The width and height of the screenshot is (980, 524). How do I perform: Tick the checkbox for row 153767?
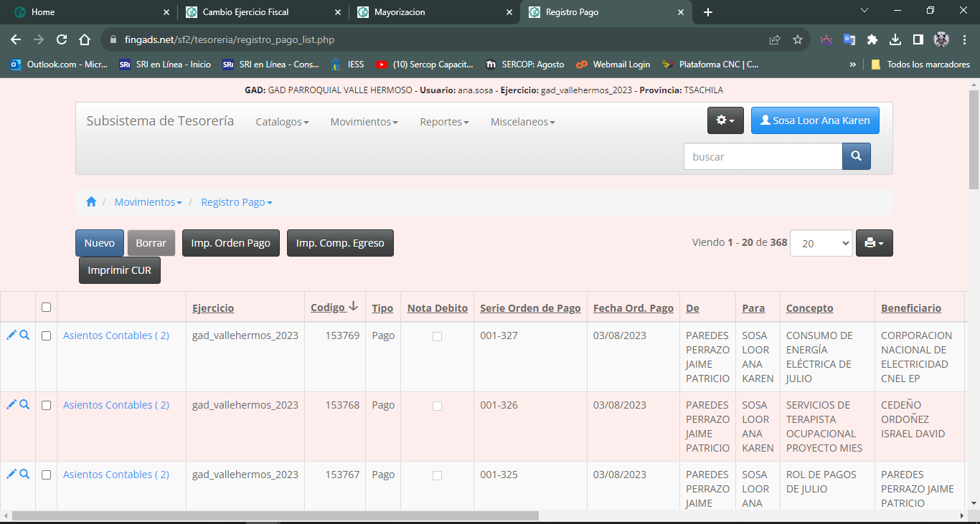click(46, 475)
